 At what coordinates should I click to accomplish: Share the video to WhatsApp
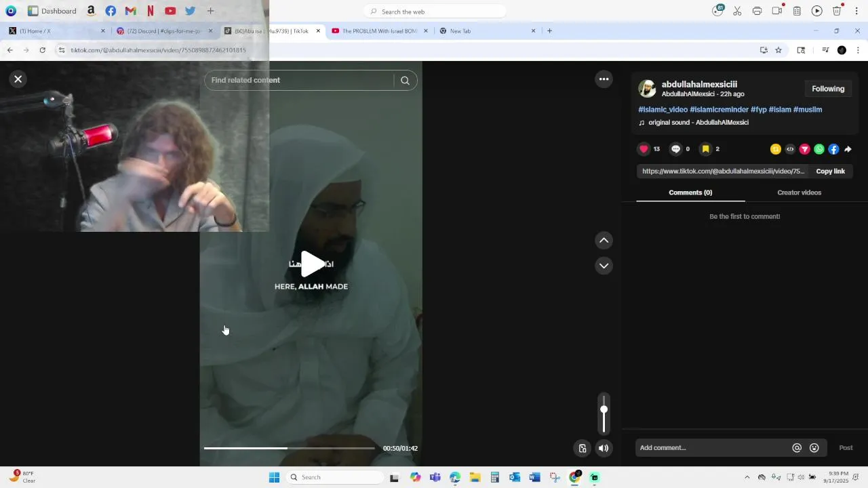pos(819,149)
